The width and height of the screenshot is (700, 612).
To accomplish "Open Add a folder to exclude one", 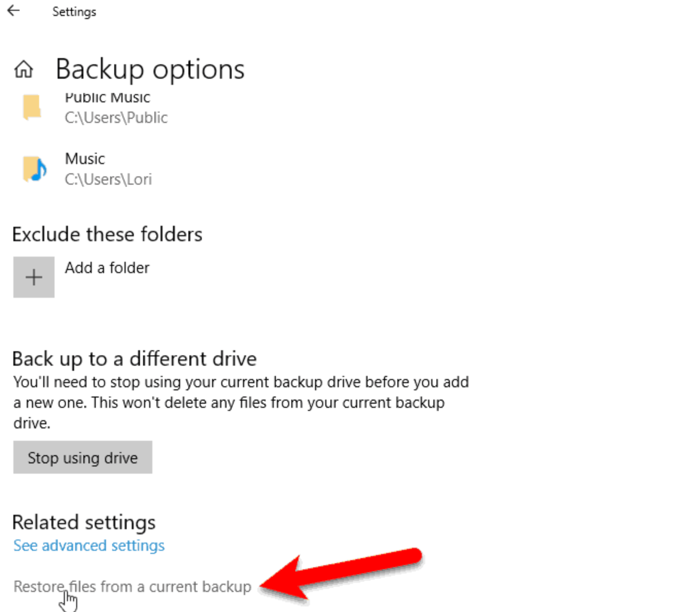I will (x=107, y=267).
